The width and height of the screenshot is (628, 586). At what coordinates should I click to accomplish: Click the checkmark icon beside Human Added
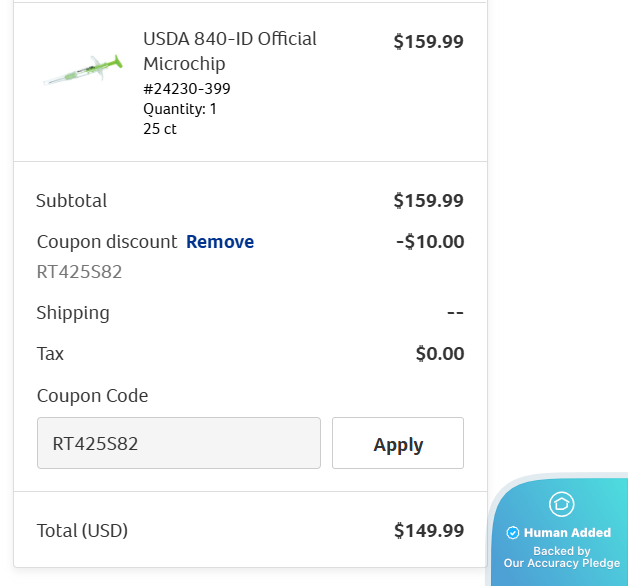click(x=513, y=533)
